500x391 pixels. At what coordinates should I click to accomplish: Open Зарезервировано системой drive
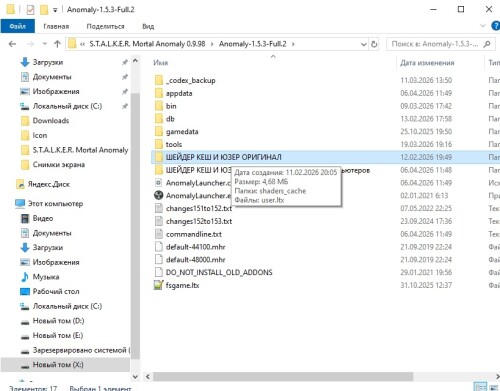(x=81, y=350)
